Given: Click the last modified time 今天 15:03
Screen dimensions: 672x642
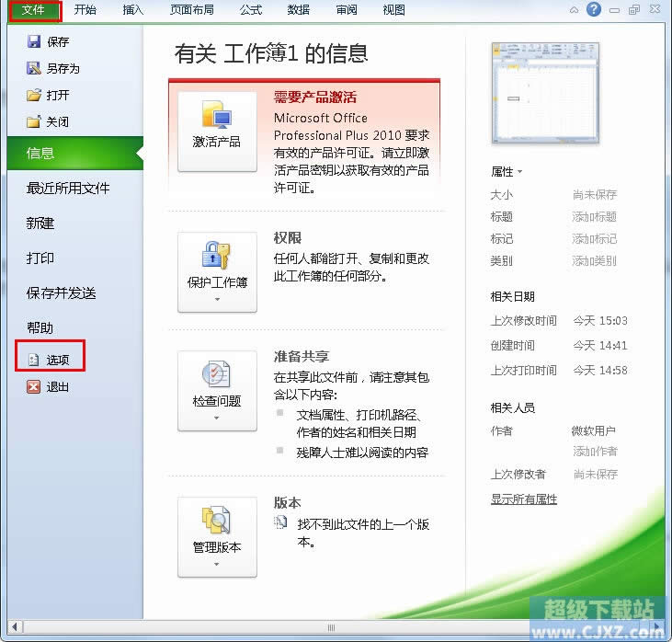Looking at the screenshot, I should (600, 321).
